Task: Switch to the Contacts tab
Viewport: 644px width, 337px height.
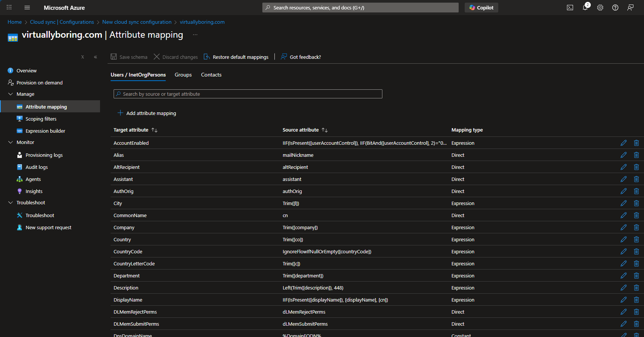Action: 211,75
